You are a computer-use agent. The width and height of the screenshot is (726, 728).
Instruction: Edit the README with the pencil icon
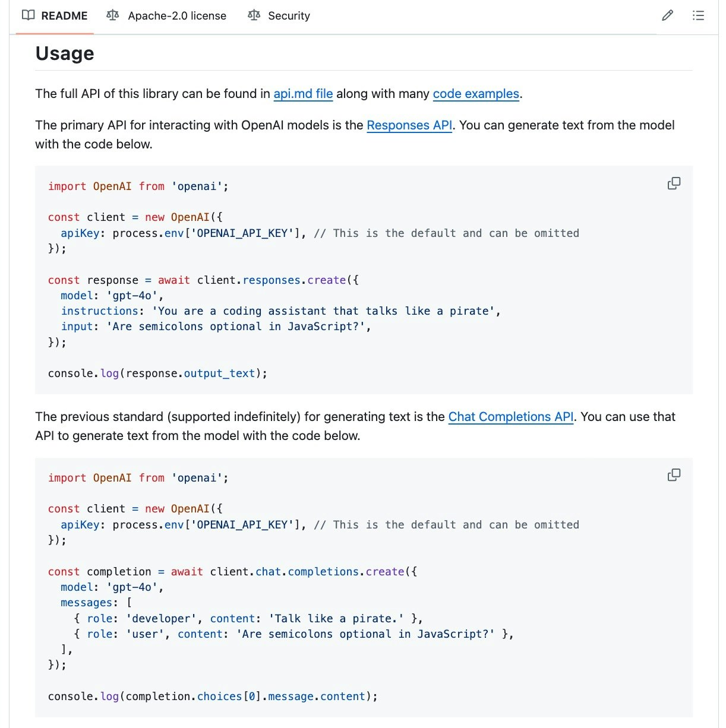point(668,15)
